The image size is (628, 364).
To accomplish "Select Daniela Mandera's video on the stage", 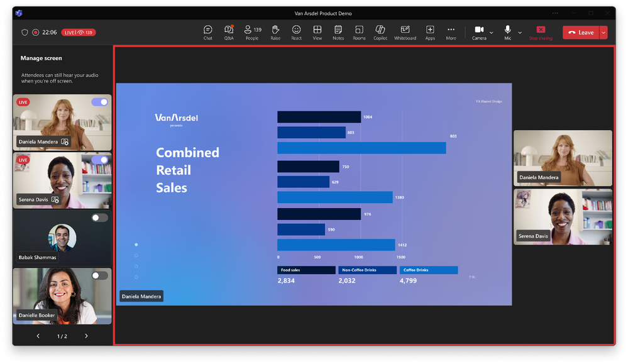I will coord(563,158).
